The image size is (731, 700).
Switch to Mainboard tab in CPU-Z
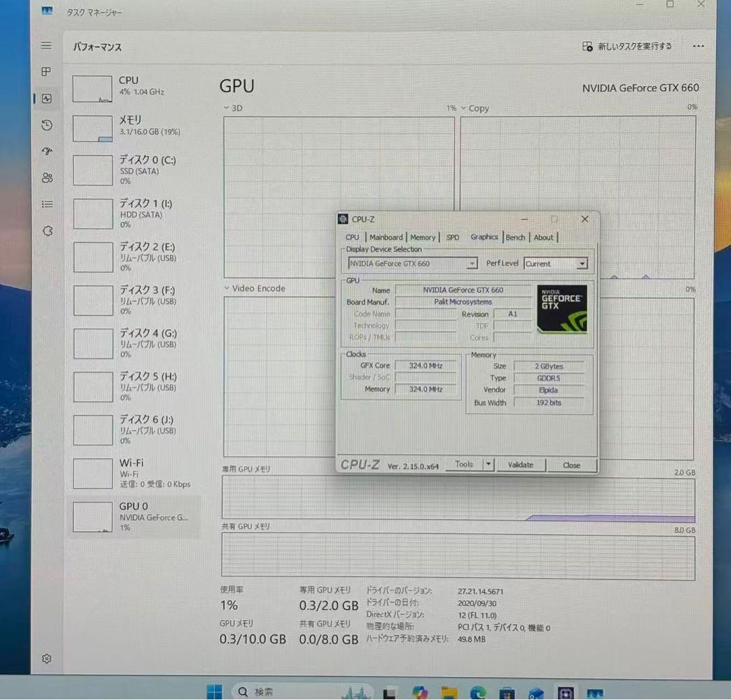(386, 237)
